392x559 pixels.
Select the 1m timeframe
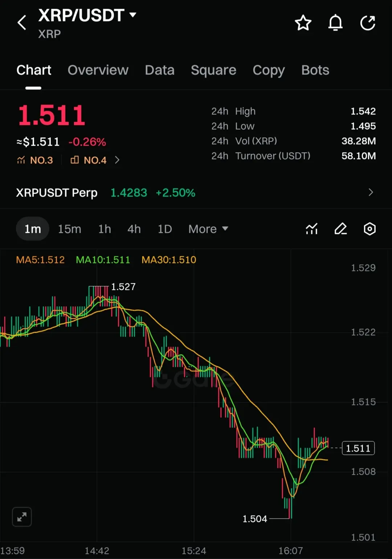[x=33, y=229]
